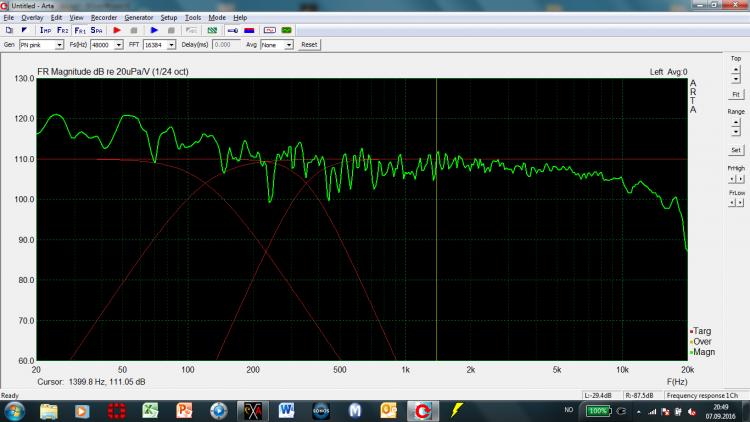
Task: Click the rightmost green toolbar icon
Action: 287,31
